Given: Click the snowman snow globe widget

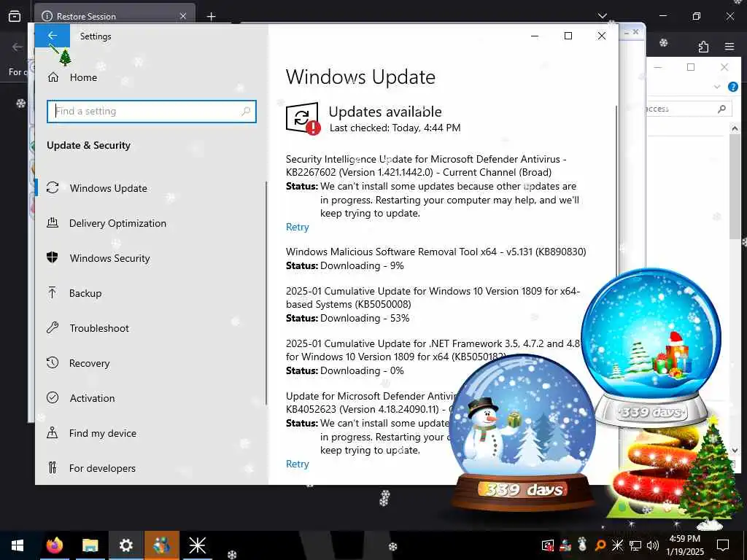Looking at the screenshot, I should pyautogui.click(x=522, y=432).
